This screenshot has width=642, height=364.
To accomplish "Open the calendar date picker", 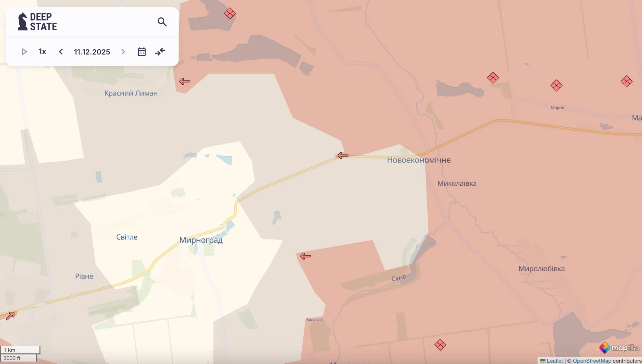I will tap(142, 52).
